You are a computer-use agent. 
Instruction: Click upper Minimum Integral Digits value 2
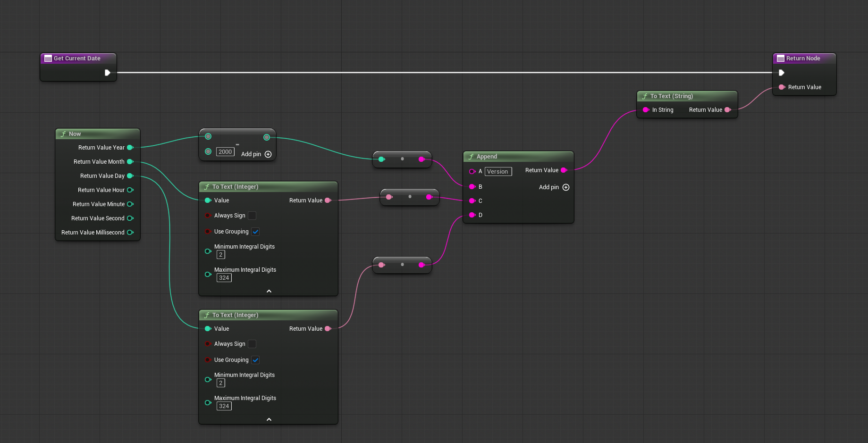[220, 255]
